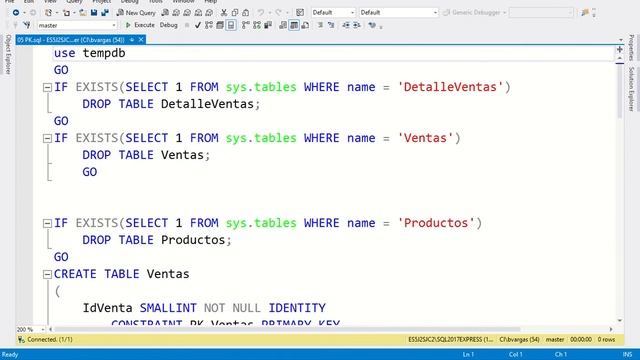Screen dimensions: 640x360
Task: Pin the 05 PK.sql tab
Action: tap(132, 40)
